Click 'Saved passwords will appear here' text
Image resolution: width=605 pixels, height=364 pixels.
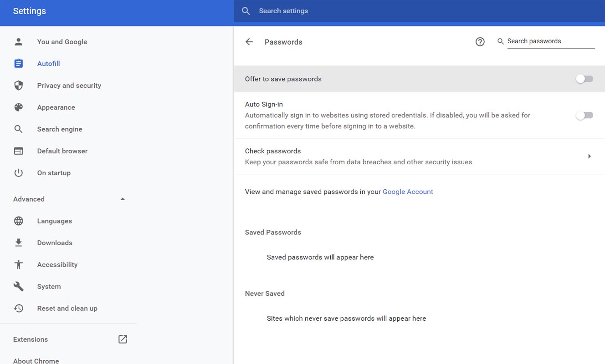coord(320,258)
